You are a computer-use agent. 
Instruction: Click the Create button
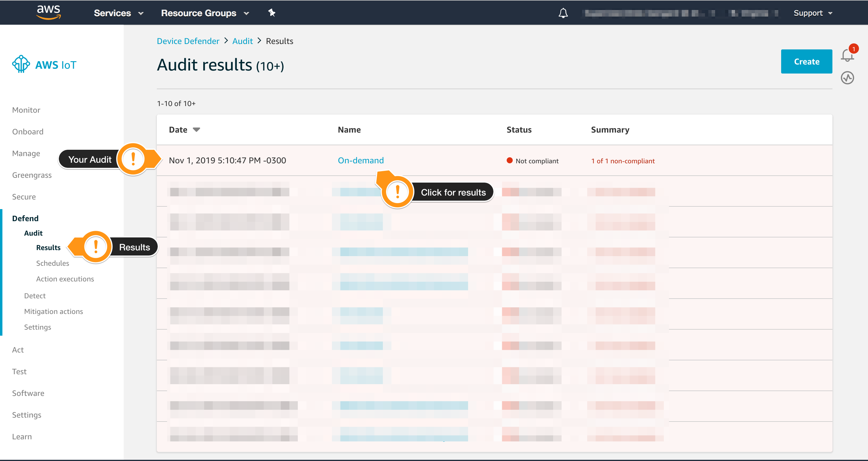tap(806, 61)
